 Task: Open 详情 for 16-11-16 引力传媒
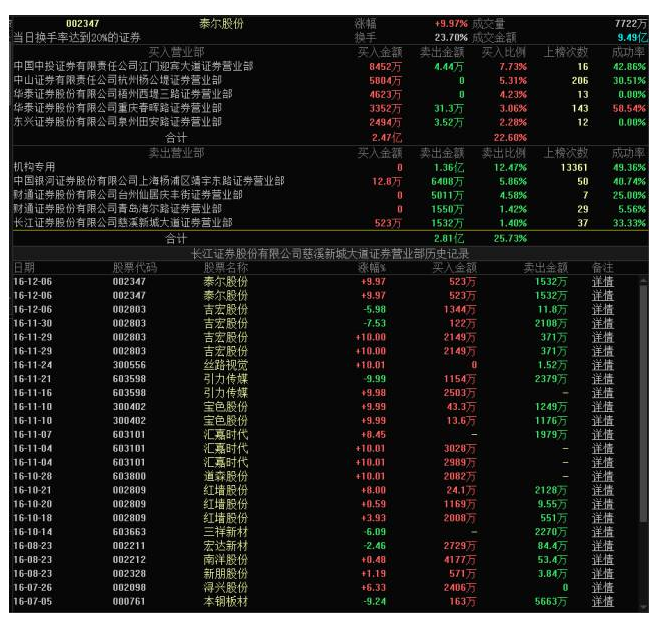point(602,393)
